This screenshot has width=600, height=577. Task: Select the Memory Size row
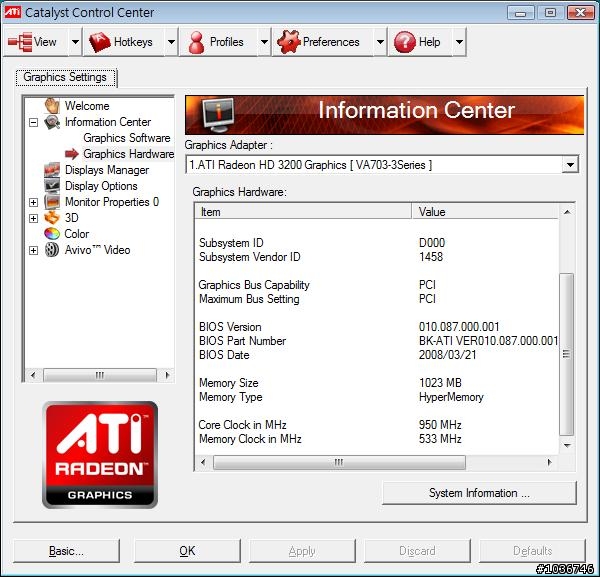(377, 383)
